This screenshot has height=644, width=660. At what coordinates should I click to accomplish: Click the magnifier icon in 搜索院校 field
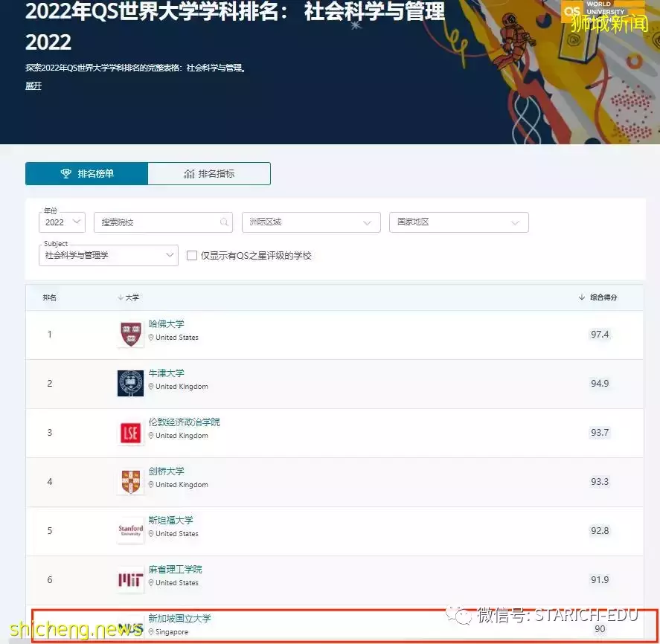[225, 222]
